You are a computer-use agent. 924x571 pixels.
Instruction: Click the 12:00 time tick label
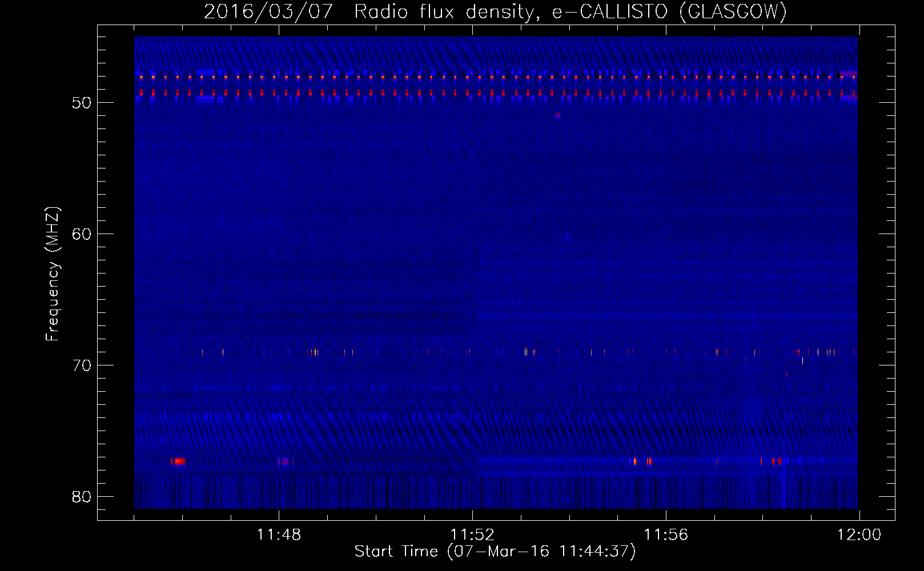point(859,535)
